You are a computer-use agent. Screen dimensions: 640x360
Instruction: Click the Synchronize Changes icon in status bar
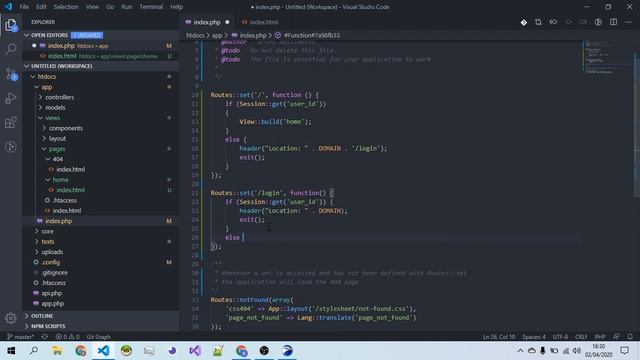click(44, 337)
